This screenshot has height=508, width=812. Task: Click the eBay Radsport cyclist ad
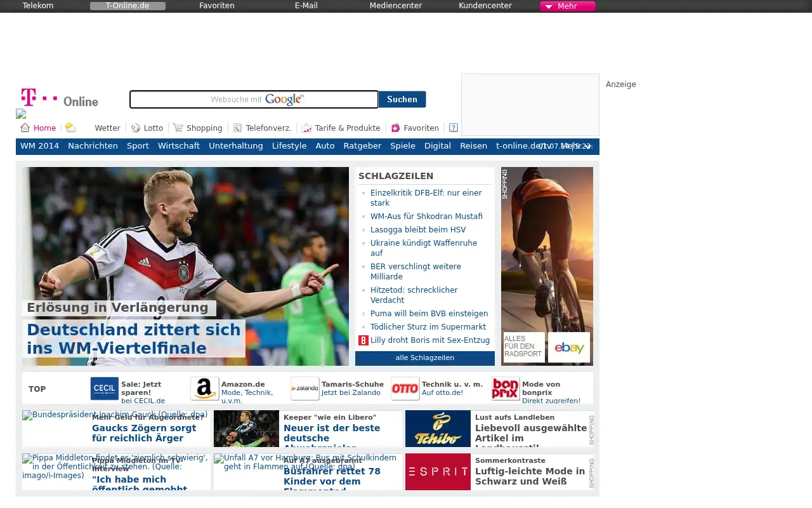[x=547, y=266]
